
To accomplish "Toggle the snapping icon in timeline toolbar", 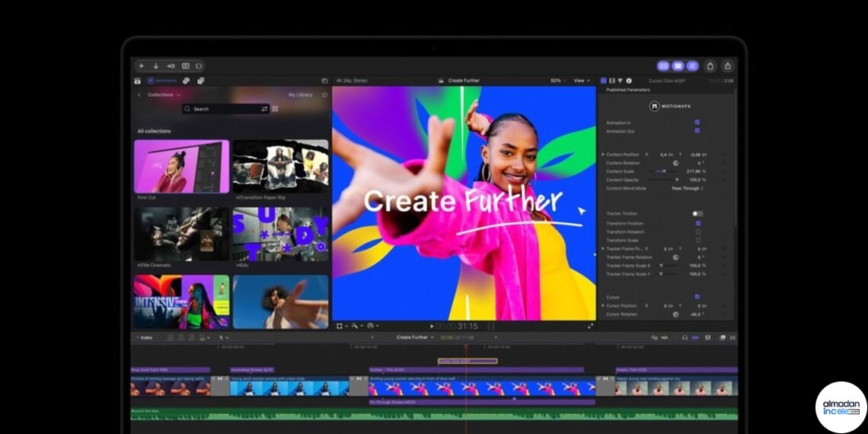I will point(696,337).
